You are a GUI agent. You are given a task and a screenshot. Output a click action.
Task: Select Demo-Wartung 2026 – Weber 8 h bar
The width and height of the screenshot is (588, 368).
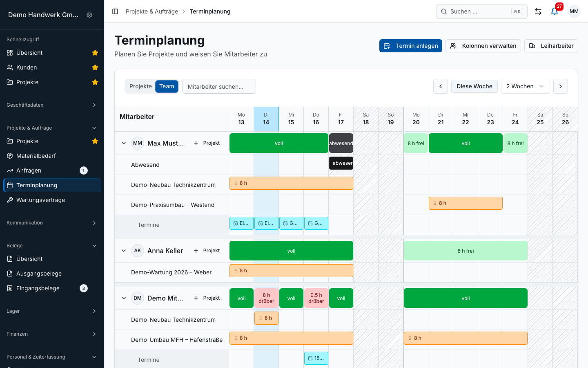[291, 271]
